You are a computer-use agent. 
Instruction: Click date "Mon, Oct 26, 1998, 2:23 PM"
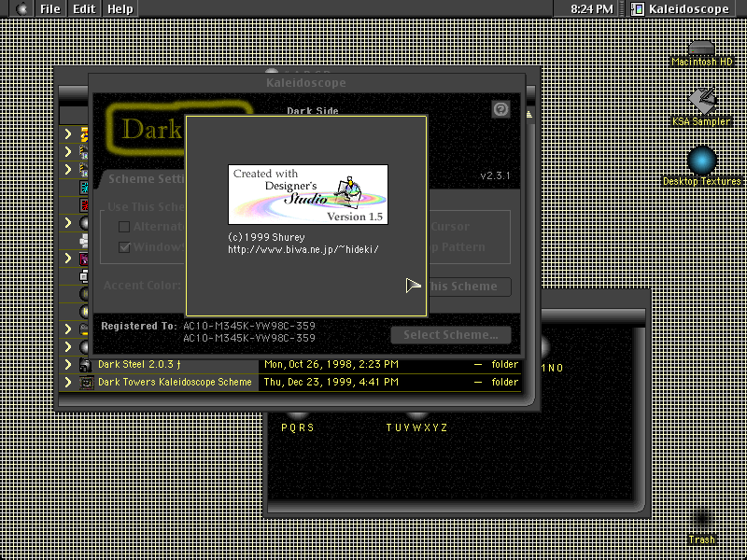coord(331,365)
